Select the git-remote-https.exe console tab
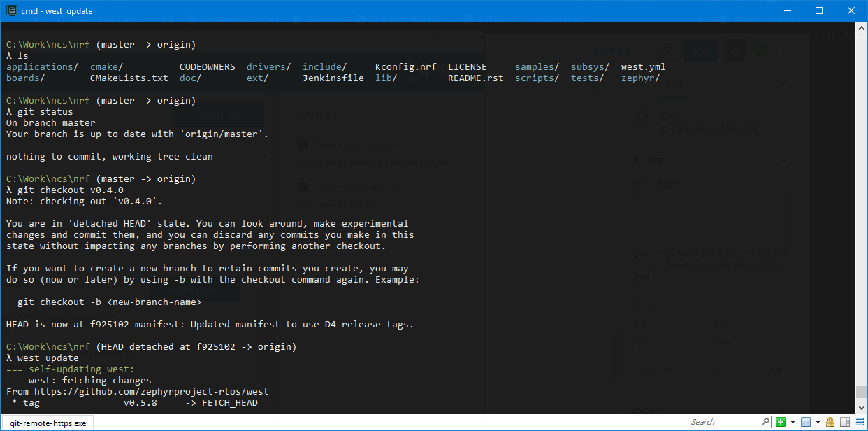This screenshot has width=868, height=431. (48, 423)
